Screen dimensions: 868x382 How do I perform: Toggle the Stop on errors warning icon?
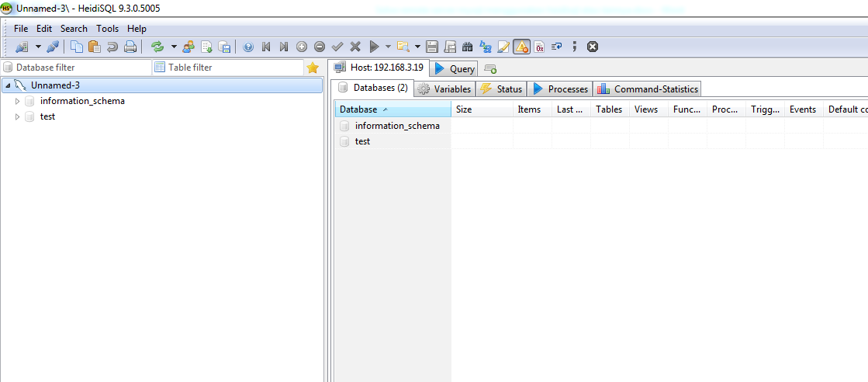pos(521,47)
